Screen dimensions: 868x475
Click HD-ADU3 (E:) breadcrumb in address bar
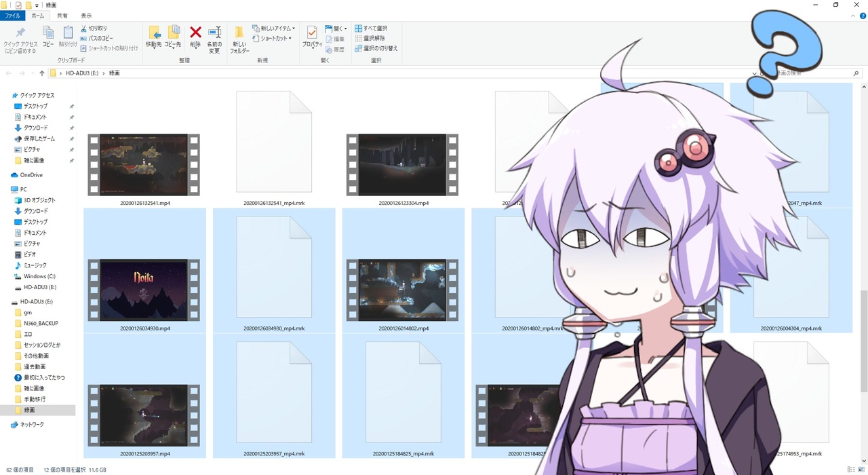coord(82,73)
